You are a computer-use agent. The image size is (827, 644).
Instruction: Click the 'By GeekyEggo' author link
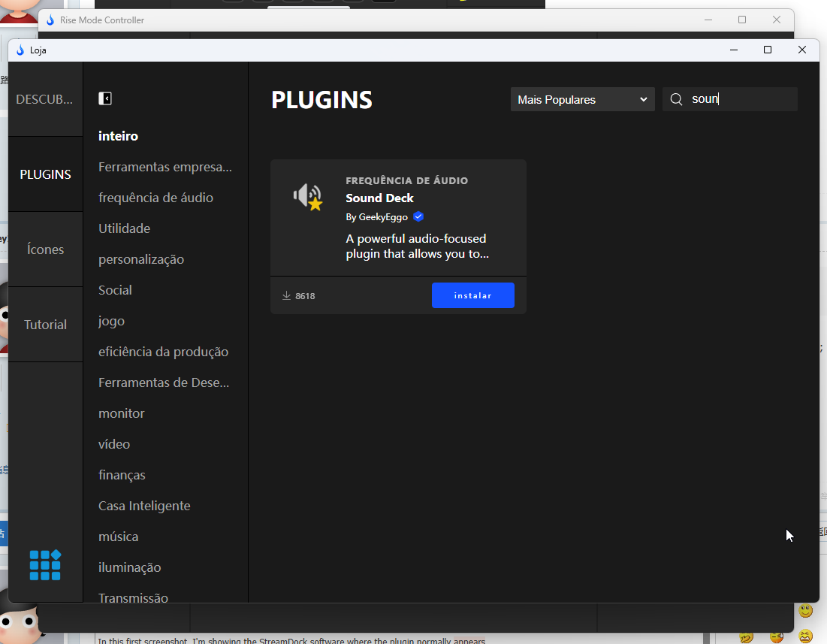376,216
